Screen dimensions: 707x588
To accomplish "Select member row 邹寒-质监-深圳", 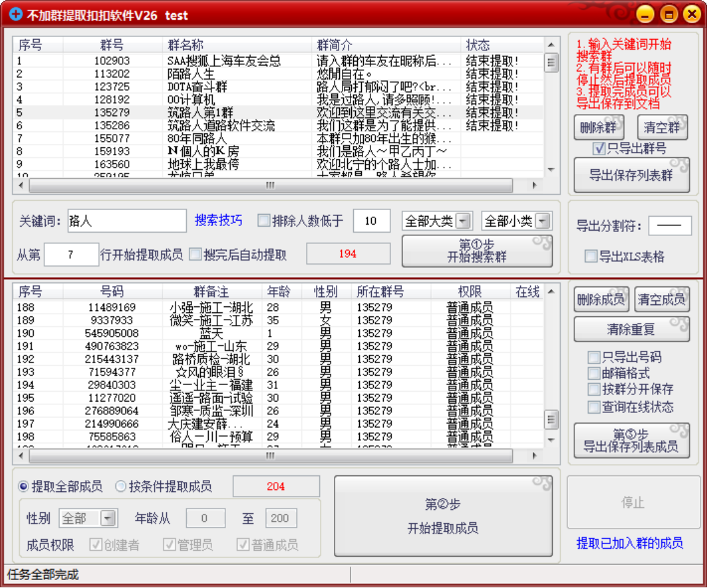I will (x=278, y=411).
